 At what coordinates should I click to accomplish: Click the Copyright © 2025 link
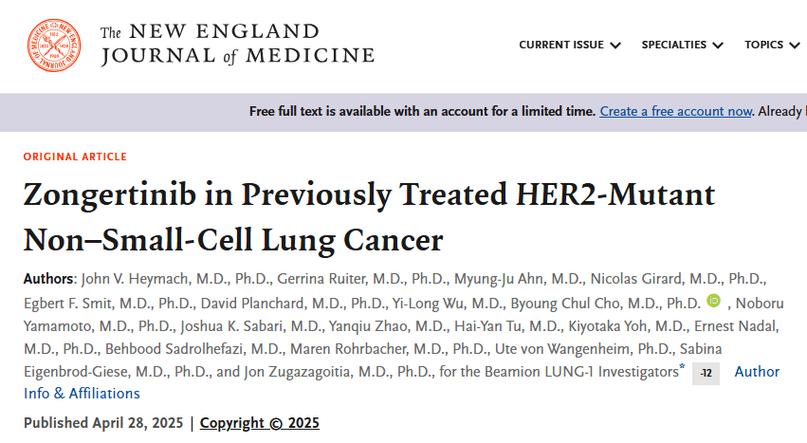[x=259, y=423]
